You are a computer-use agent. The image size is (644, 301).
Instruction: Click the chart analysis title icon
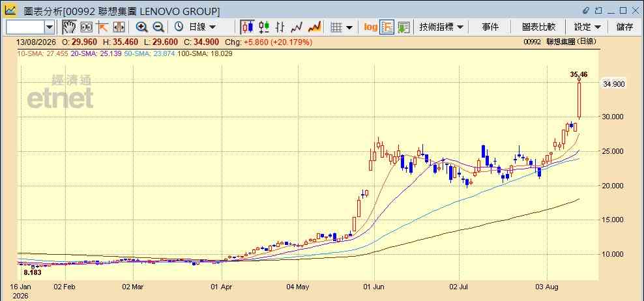[x=10, y=10]
